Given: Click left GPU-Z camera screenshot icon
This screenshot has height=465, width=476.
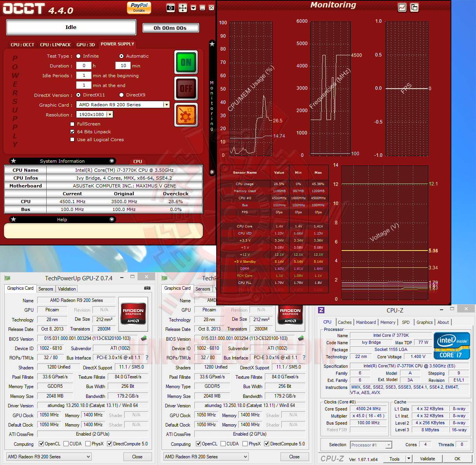Looking at the screenshot, I should click(x=147, y=288).
